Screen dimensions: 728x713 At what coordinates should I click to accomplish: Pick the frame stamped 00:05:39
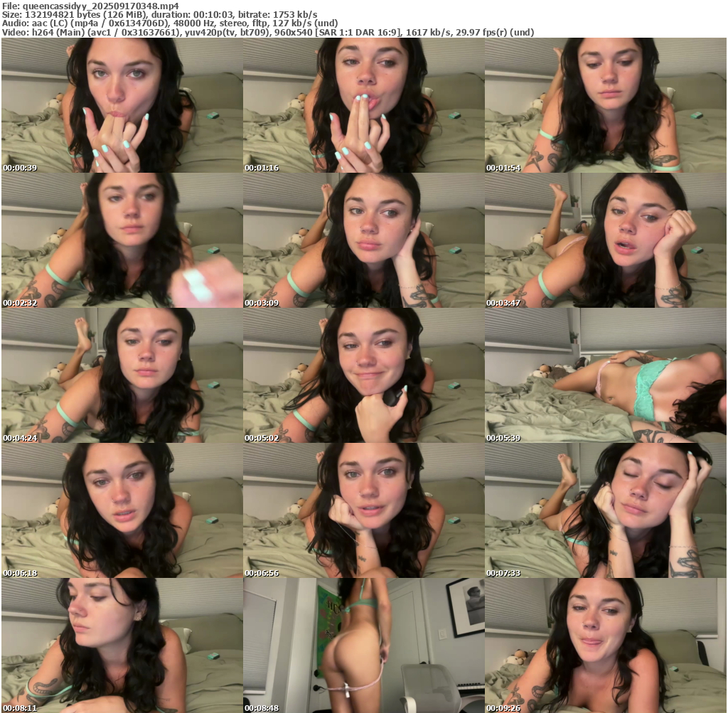pos(606,375)
